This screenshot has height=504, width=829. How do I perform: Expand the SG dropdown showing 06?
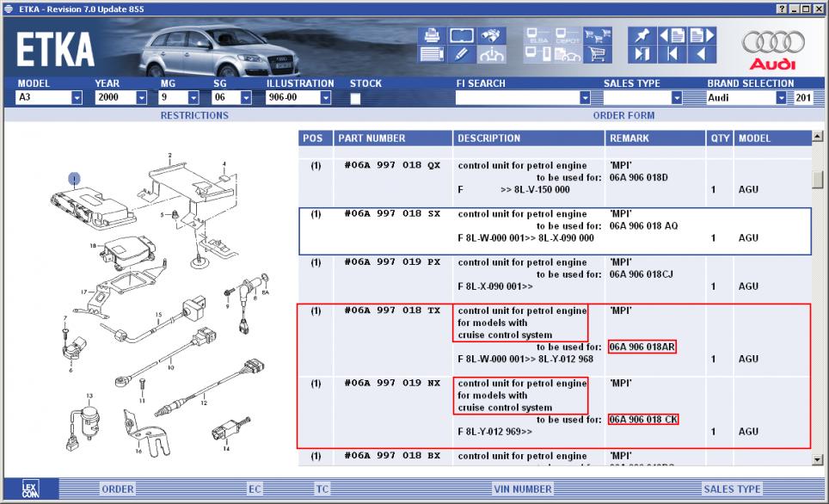pos(246,98)
